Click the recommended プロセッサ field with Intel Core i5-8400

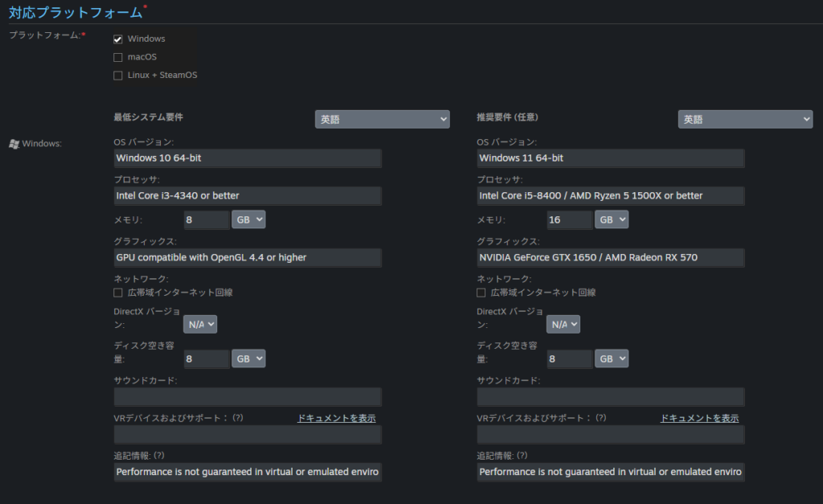point(611,196)
